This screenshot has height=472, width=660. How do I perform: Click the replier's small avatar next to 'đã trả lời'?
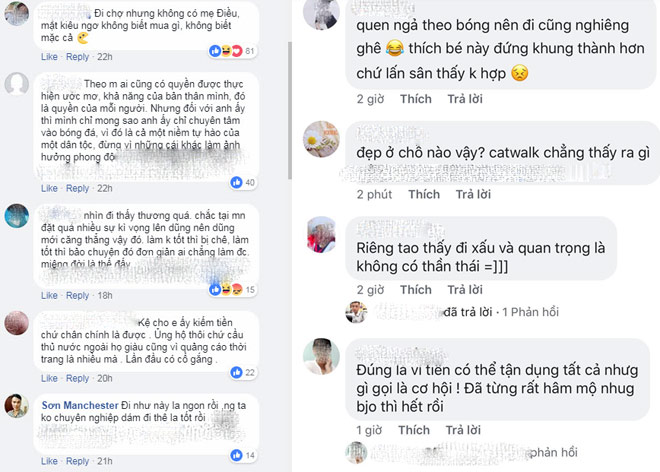point(356,312)
